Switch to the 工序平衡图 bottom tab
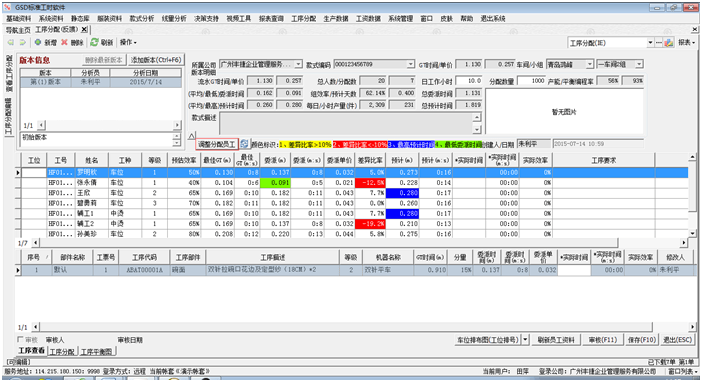Screen dimensions: 702x382 coord(96,352)
